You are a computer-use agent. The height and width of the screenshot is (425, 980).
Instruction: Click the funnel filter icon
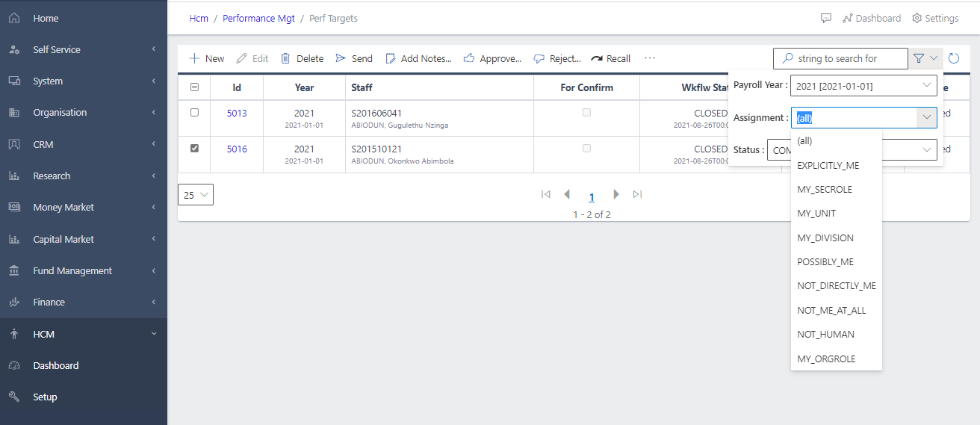[919, 58]
